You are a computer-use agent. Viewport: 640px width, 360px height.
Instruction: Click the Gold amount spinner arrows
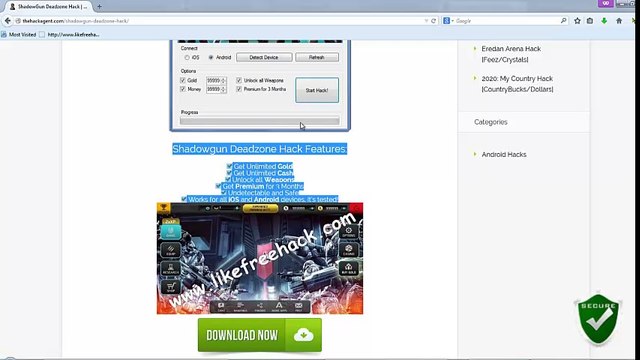[223, 80]
